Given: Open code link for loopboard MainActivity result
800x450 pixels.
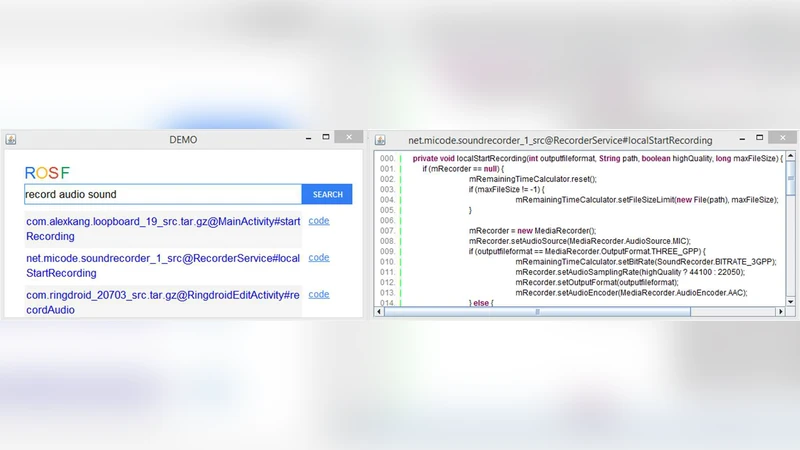Looking at the screenshot, I should 318,220.
